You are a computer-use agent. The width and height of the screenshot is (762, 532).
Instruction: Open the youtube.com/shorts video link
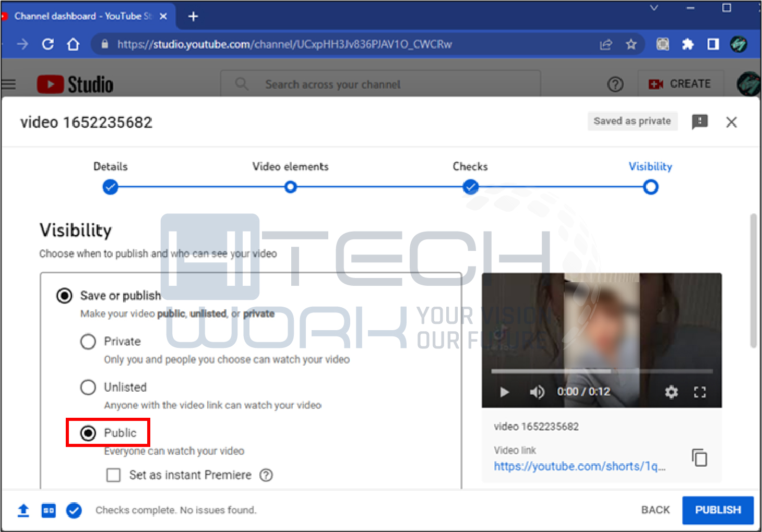click(579, 466)
